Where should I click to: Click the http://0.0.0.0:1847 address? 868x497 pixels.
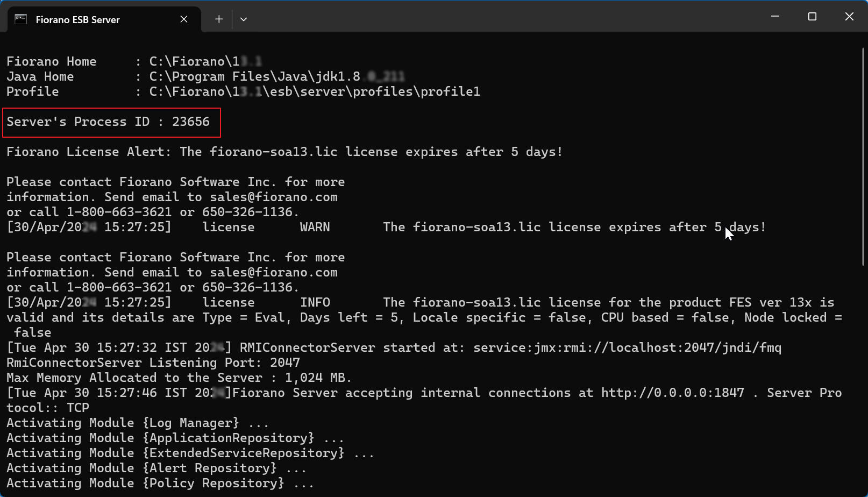[x=673, y=393]
